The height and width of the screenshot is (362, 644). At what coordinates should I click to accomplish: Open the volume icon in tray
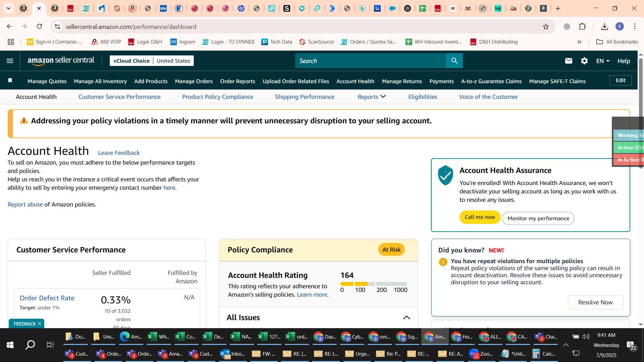[x=586, y=337]
